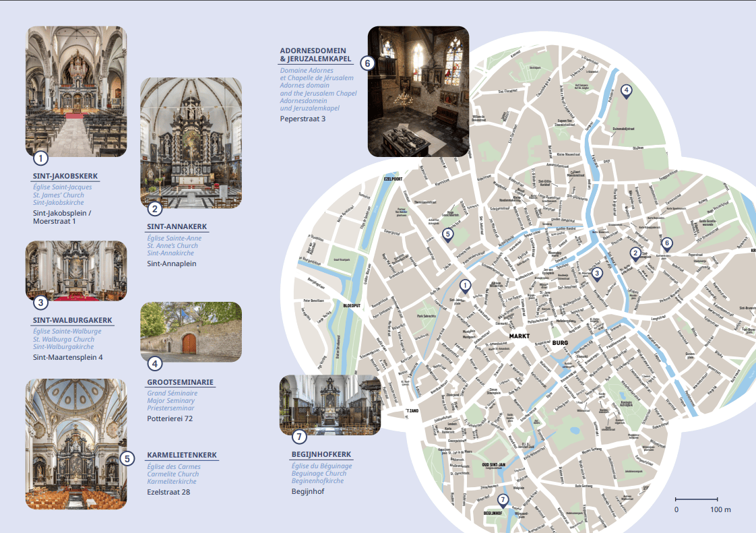Click "St. James' Church" translation
Image resolution: width=756 pixels, height=533 pixels.
click(x=59, y=195)
